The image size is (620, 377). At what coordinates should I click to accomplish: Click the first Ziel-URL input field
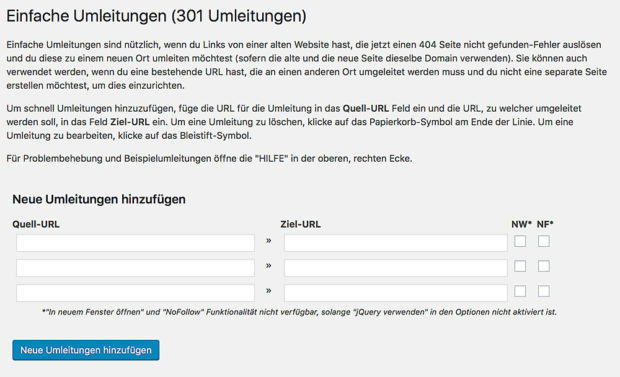[x=395, y=243]
